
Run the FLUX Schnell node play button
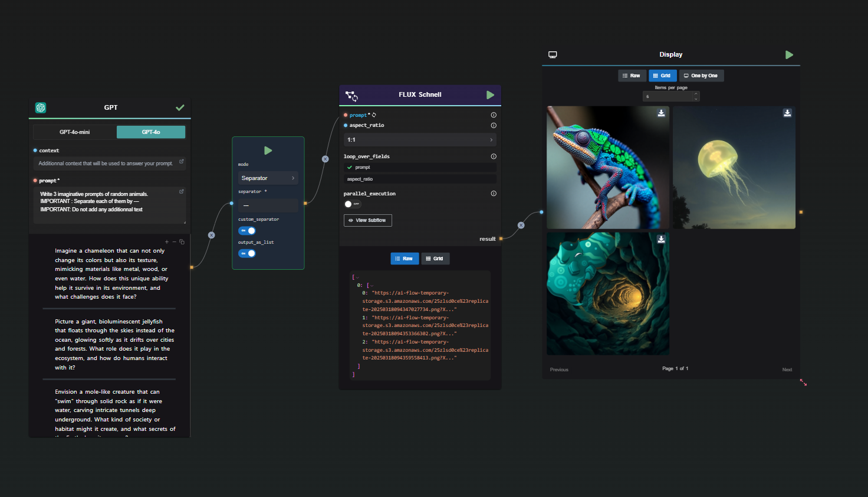[490, 95]
